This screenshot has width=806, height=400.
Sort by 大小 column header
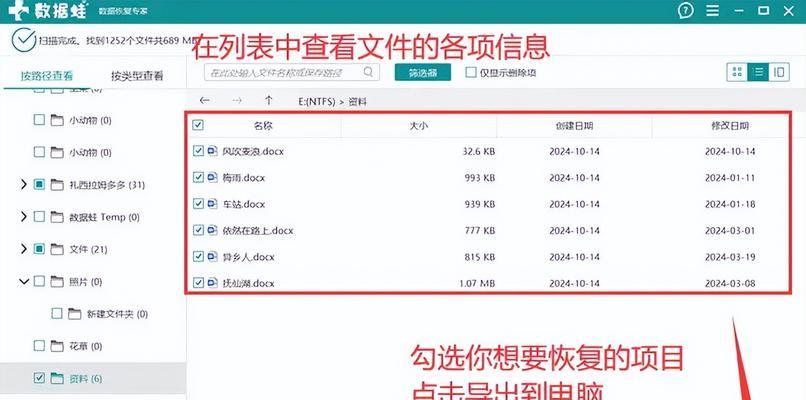click(418, 125)
